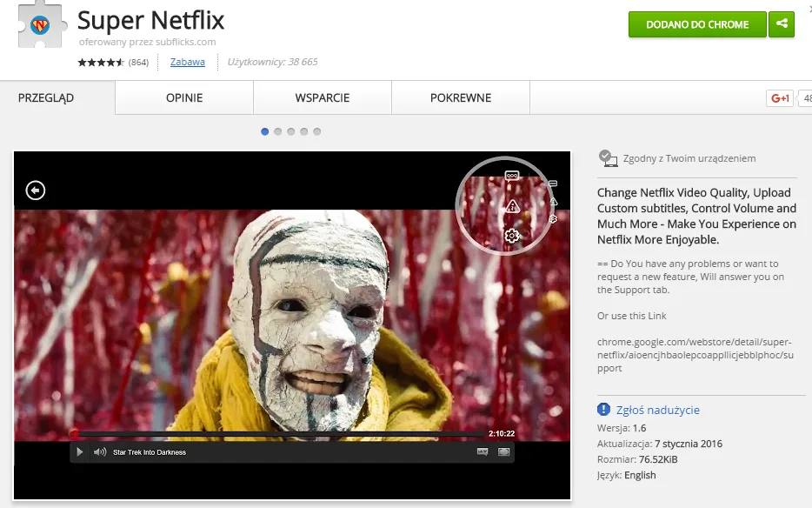The width and height of the screenshot is (812, 508).
Task: Click the subtitles icon in the magnified circle
Action: tap(512, 175)
